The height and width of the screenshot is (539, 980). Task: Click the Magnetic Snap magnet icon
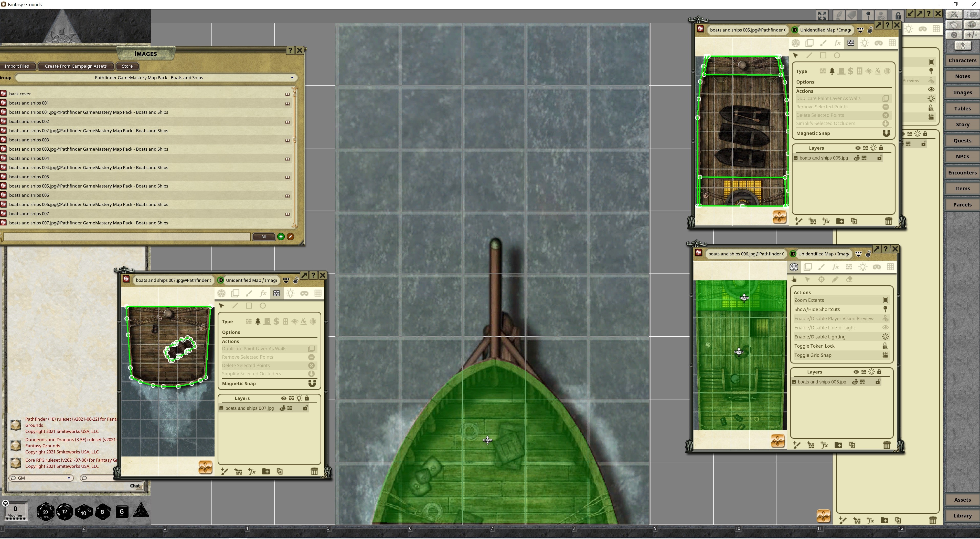(x=886, y=133)
